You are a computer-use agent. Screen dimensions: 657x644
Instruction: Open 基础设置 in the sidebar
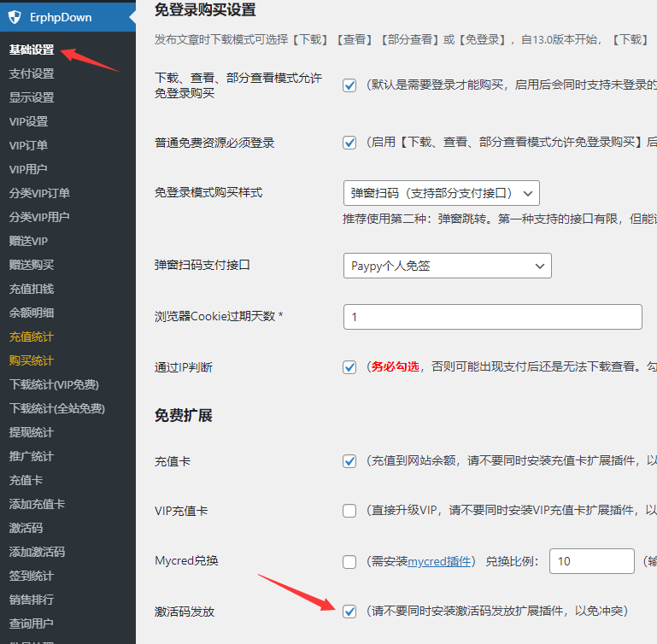click(32, 50)
